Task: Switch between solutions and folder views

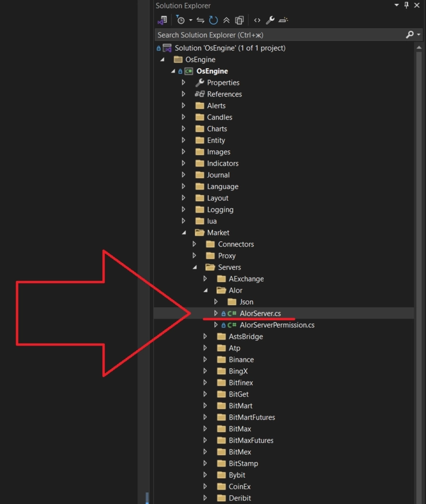Action: 162,20
